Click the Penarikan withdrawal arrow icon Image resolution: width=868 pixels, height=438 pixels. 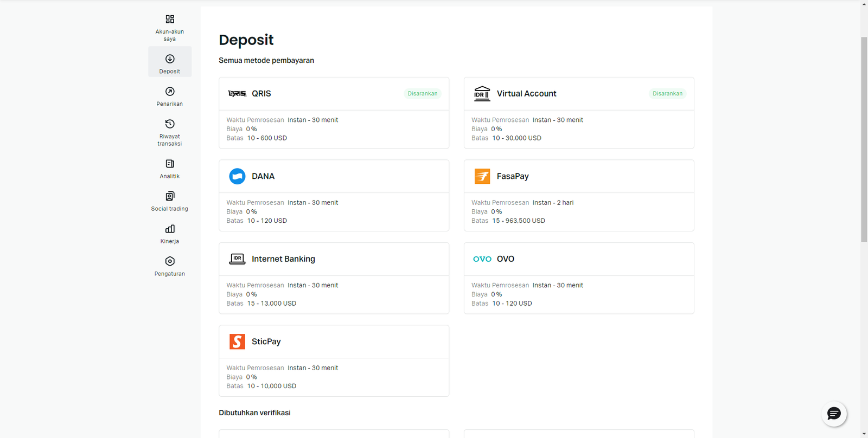170,92
